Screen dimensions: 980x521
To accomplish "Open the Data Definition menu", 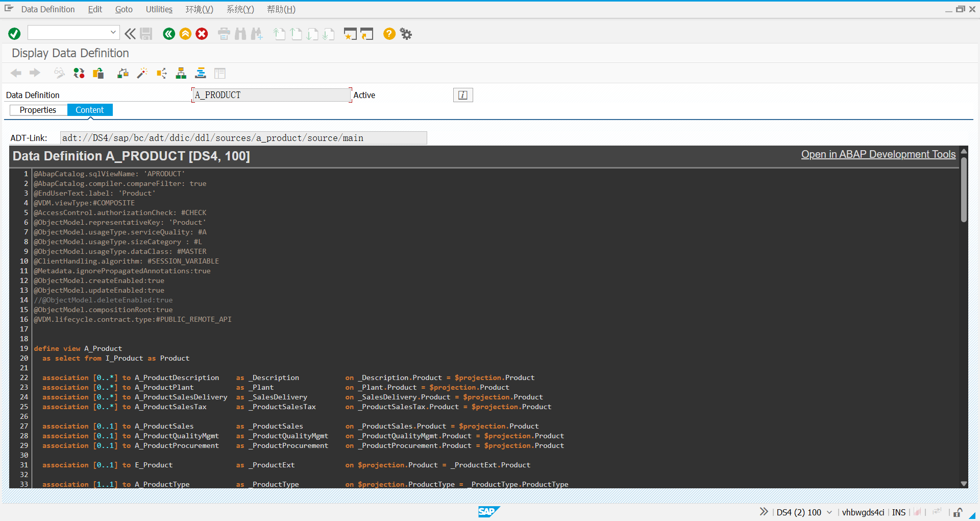I will pyautogui.click(x=48, y=9).
